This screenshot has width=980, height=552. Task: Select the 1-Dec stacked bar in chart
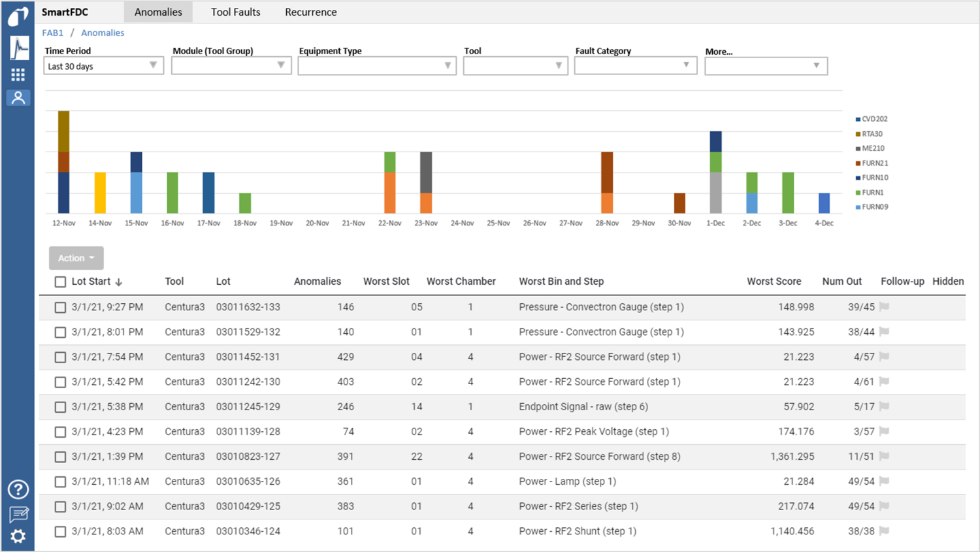pos(715,172)
